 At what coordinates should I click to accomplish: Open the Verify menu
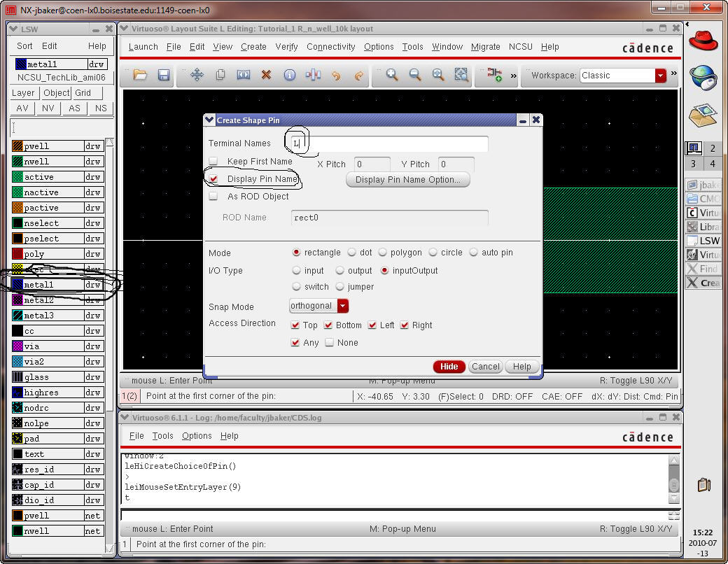click(286, 47)
